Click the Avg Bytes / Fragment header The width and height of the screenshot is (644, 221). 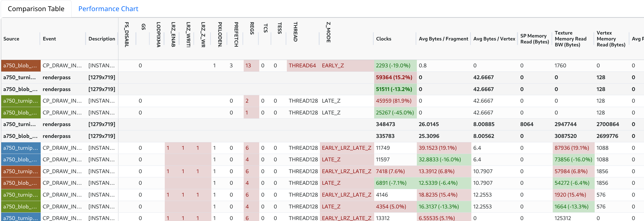pos(443,39)
